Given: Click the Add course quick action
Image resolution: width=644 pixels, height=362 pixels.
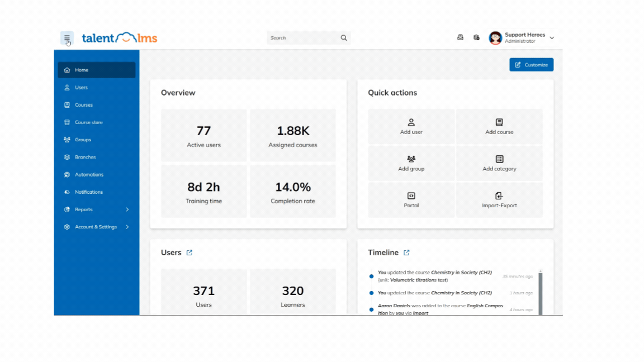Looking at the screenshot, I should tap(499, 126).
